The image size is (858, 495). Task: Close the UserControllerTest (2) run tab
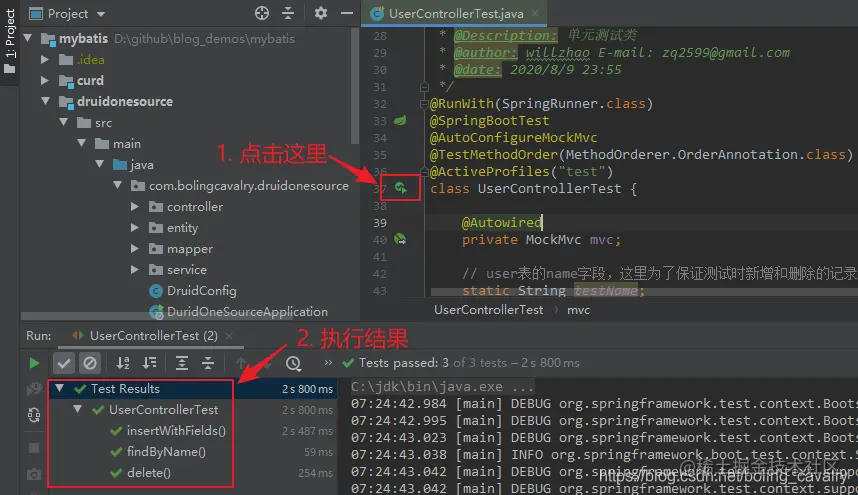(229, 335)
